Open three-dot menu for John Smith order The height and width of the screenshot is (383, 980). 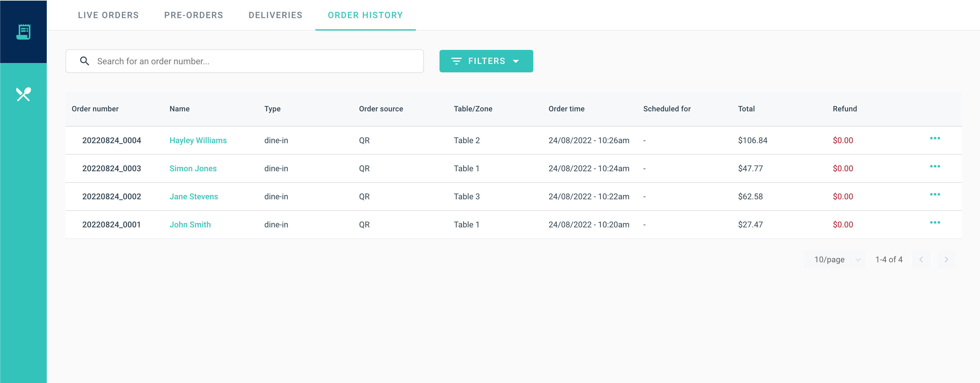(x=935, y=222)
